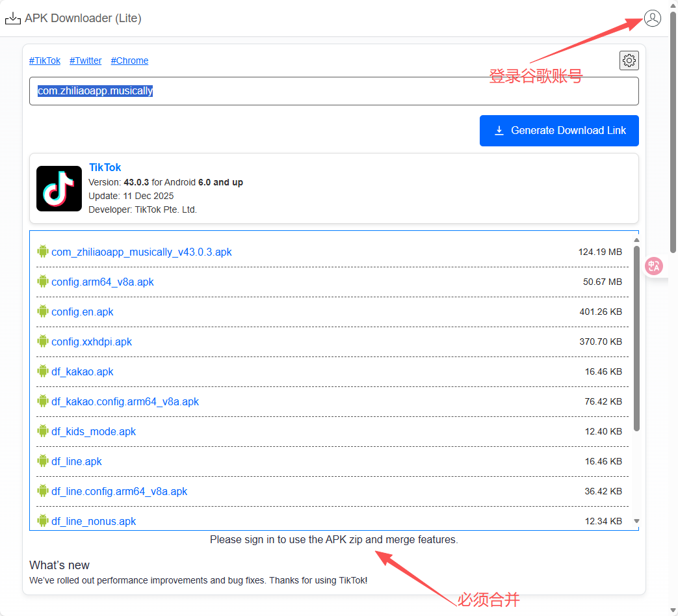
Task: Select the #Twitter hashtag link
Action: [86, 60]
